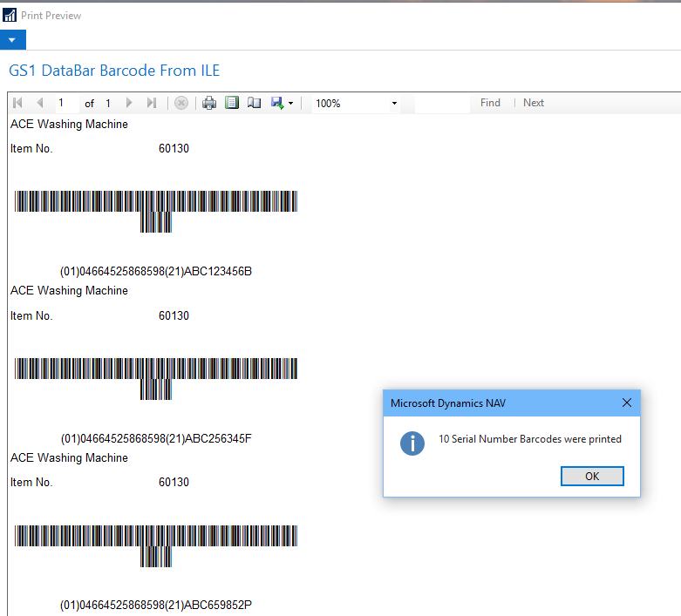The image size is (681, 616).
Task: Click the Next search result link
Action: point(534,103)
